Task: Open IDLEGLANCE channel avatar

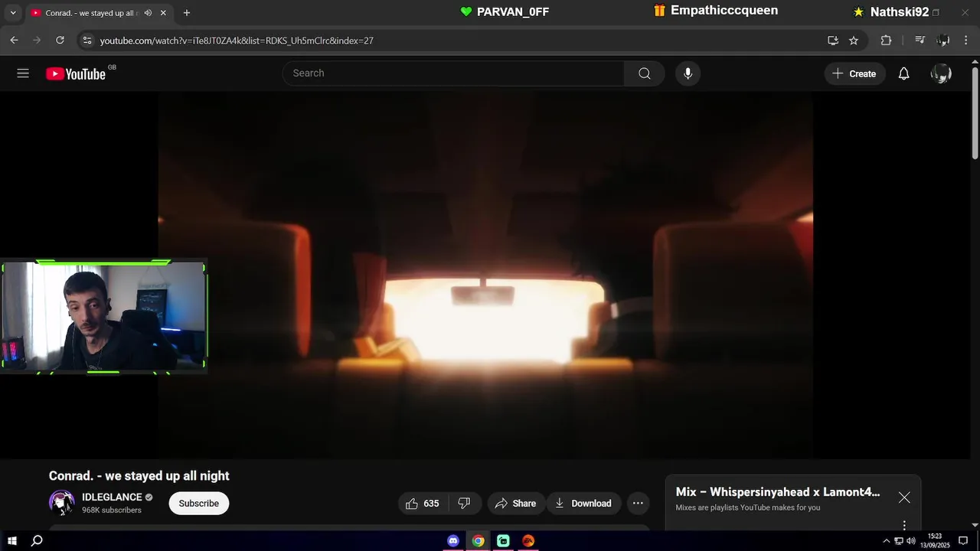Action: (62, 502)
